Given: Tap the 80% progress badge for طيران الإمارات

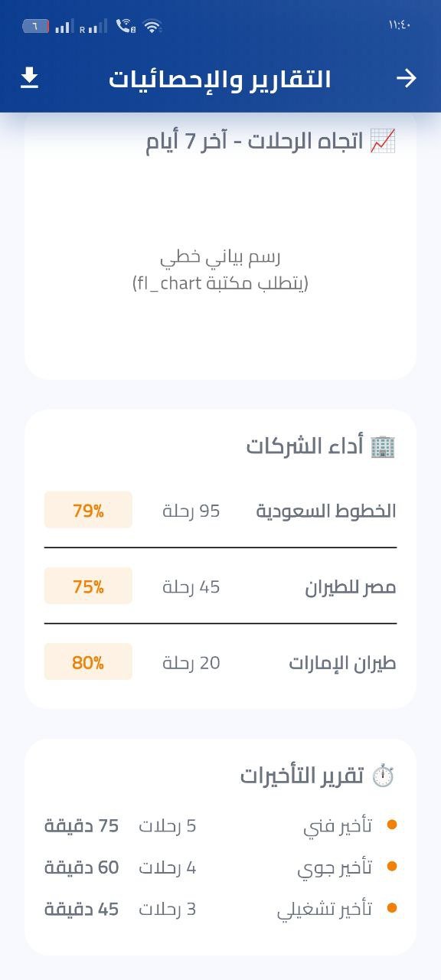Looking at the screenshot, I should [87, 661].
